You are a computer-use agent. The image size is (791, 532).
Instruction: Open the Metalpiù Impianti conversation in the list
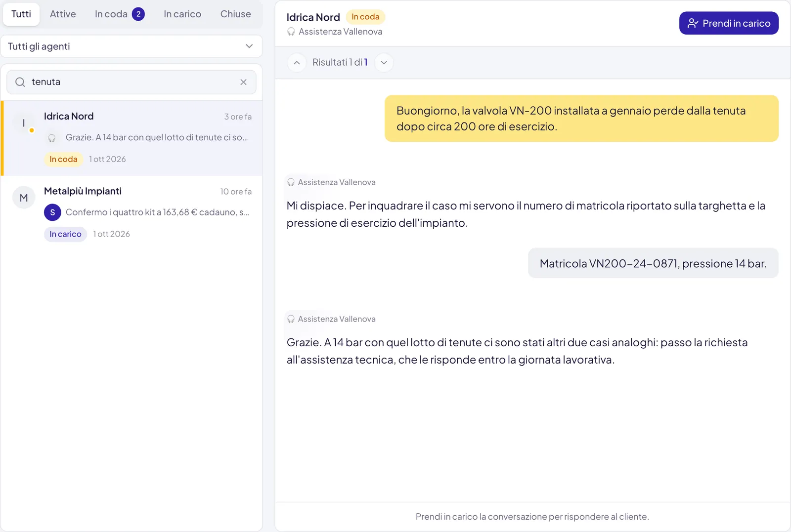pos(132,213)
